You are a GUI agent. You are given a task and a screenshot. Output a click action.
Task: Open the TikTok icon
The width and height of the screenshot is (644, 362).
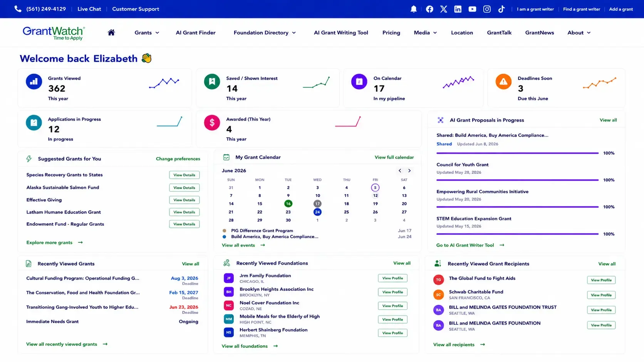(501, 9)
